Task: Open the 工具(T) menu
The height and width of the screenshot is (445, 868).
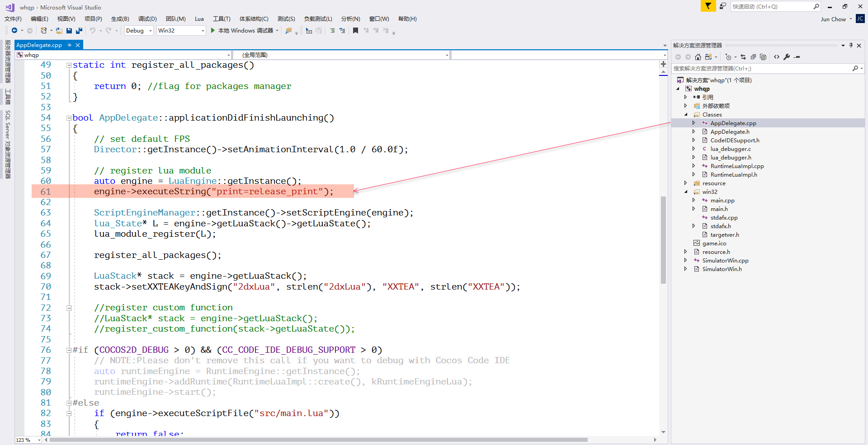Action: coord(222,19)
